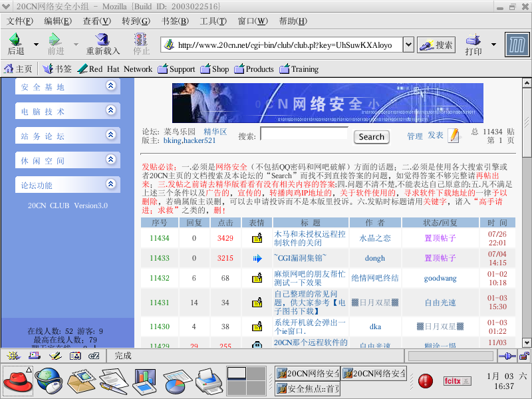This screenshot has height=399, width=532.
Task: Launch the presentation panel icon
Action: pyautogui.click(x=145, y=382)
